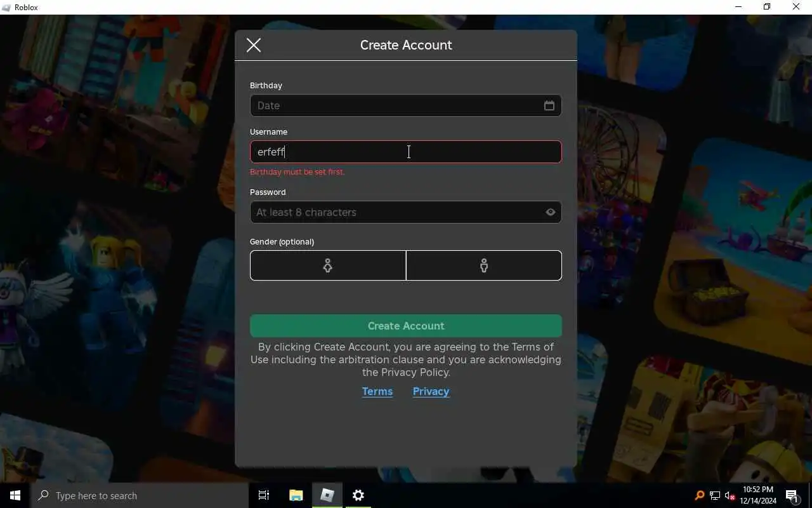This screenshot has height=508, width=812.
Task: Click the muted volume tray icon
Action: click(x=730, y=495)
